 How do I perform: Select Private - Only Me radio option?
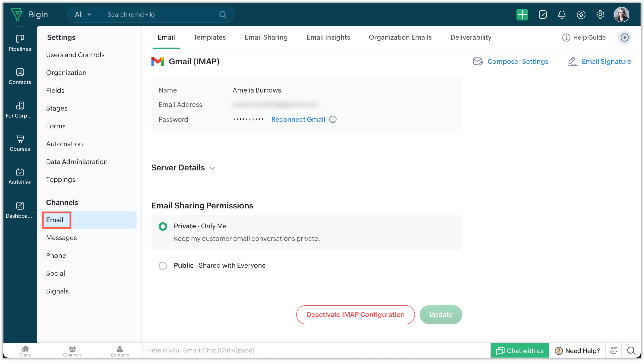[x=163, y=226]
